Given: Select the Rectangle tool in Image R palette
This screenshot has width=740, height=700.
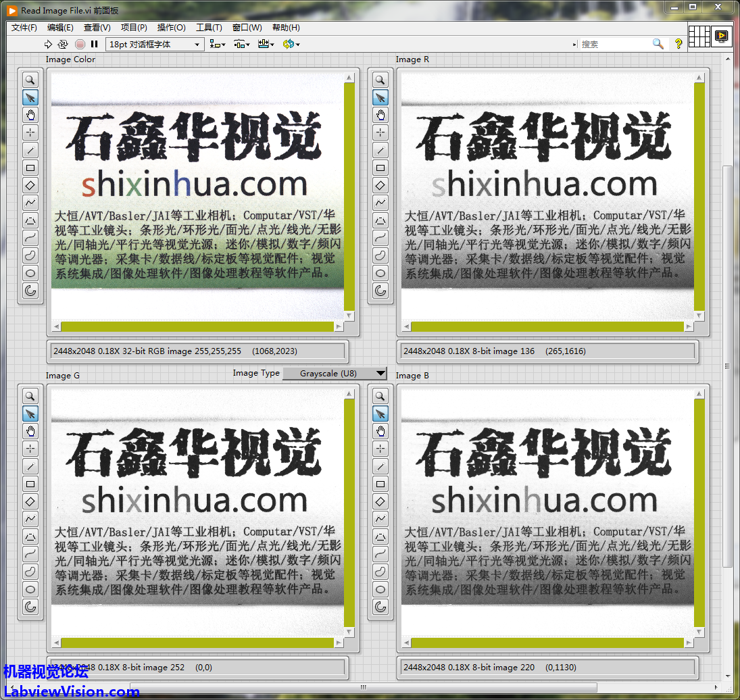Looking at the screenshot, I should click(380, 168).
